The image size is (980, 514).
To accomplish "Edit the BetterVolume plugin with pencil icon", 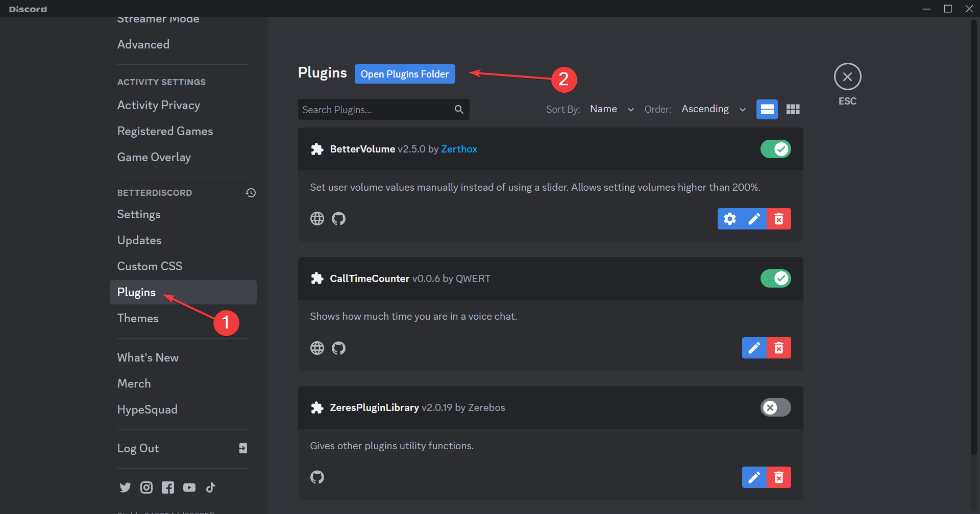I will coord(754,219).
